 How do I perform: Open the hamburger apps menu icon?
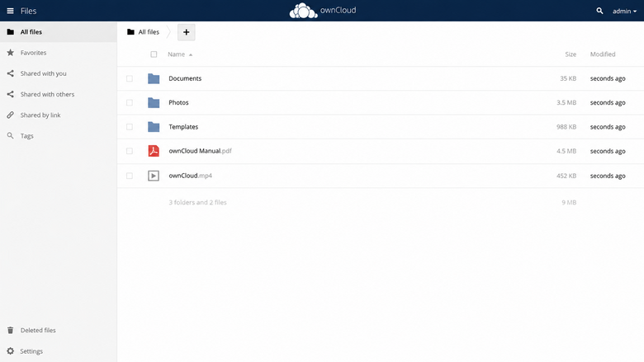pos(10,11)
